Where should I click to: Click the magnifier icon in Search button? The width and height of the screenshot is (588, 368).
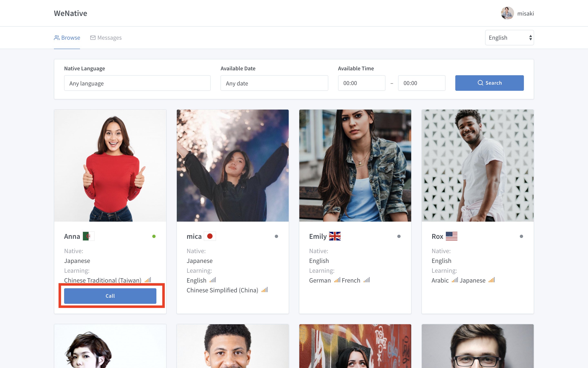480,83
